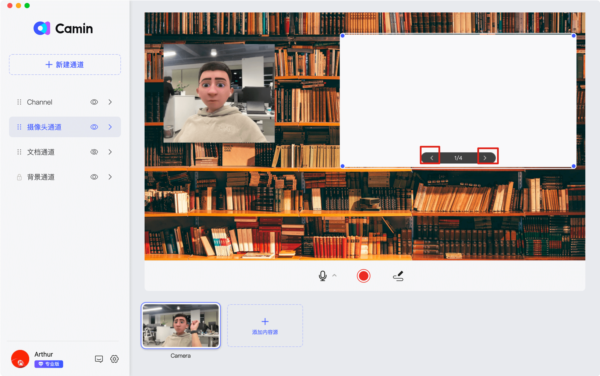The image size is (600, 376).
Task: Hide the 摄像头通道 with its eye icon
Action: click(94, 127)
